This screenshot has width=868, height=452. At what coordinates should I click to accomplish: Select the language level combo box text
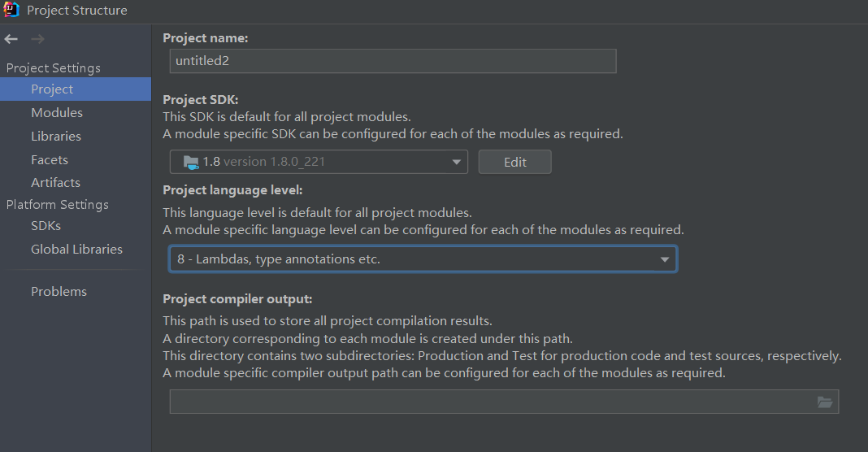279,260
